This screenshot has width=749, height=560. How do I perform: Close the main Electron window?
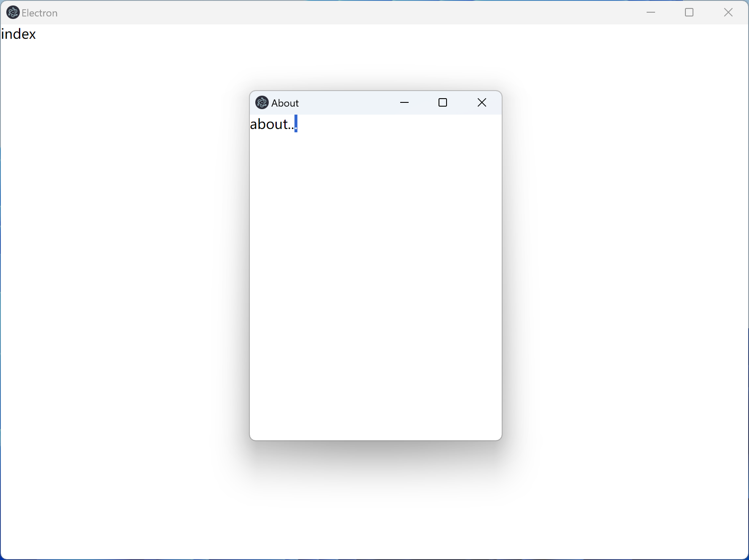[728, 12]
